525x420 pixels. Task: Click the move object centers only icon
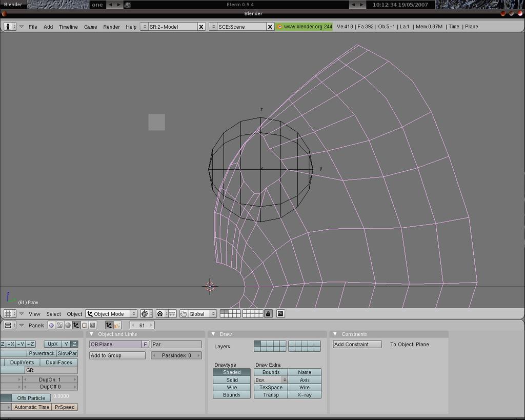[172, 314]
